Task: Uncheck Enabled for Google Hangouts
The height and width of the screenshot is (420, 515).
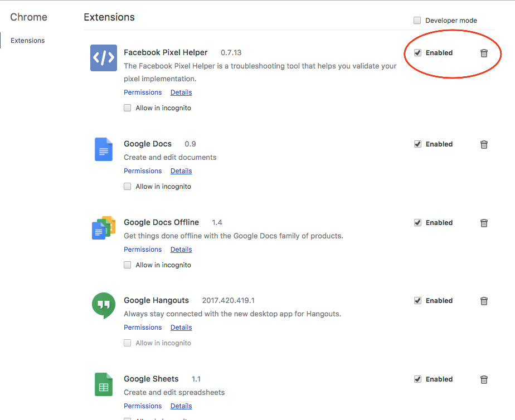Action: (417, 300)
